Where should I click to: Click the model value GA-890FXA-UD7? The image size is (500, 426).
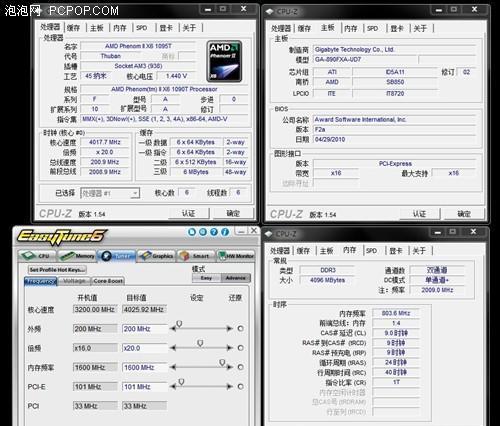click(365, 60)
